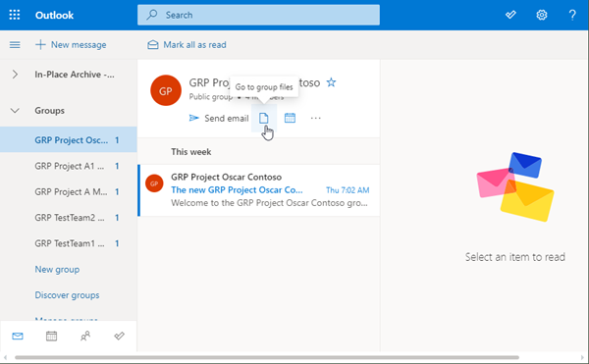This screenshot has width=589, height=364.
Task: Select GRP TestTeam2 group
Action: (69, 218)
